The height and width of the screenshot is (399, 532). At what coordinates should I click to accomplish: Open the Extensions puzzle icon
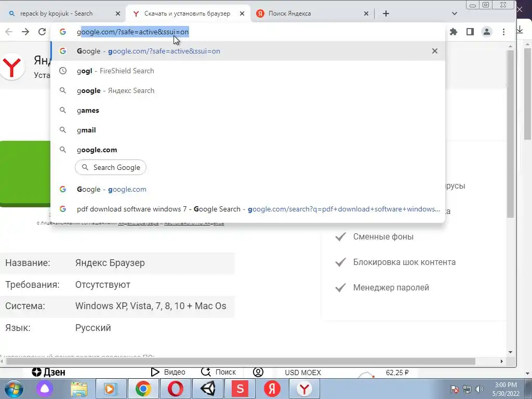453,32
